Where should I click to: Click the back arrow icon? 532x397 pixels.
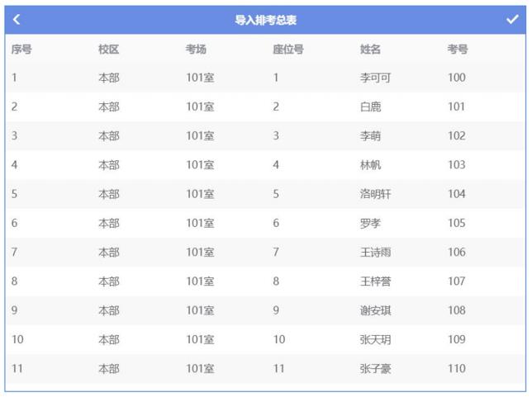tap(17, 20)
